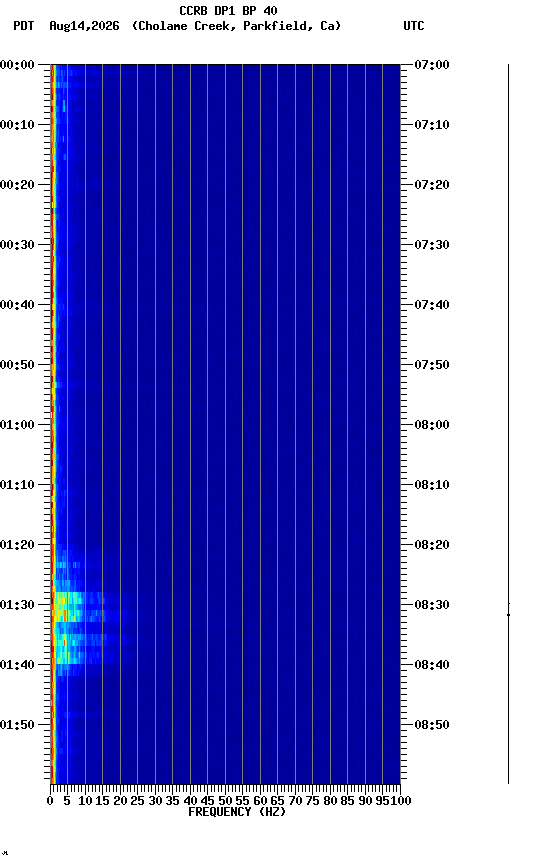Select the UTC time label 08:50
This screenshot has width=552, height=864.
[x=432, y=725]
